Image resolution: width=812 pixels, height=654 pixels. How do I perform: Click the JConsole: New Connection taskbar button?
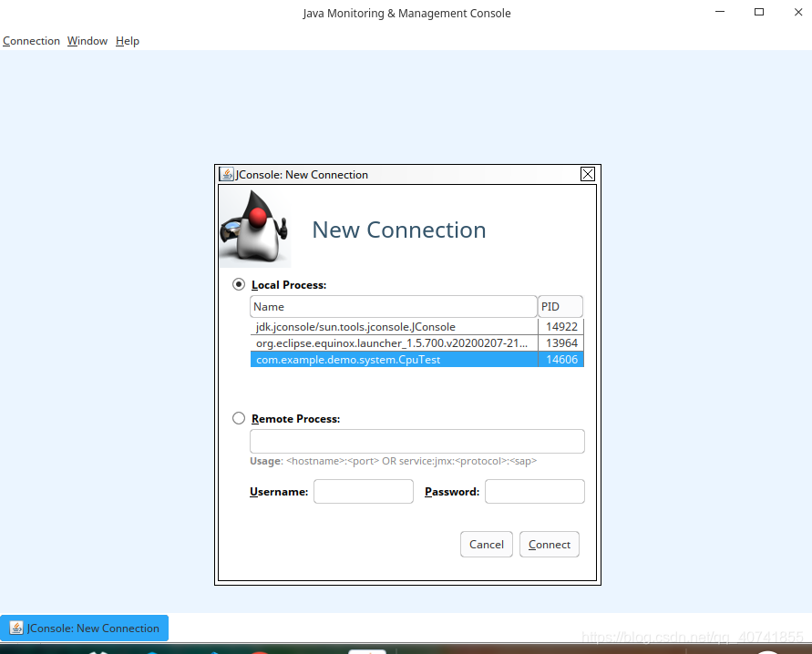[85, 628]
